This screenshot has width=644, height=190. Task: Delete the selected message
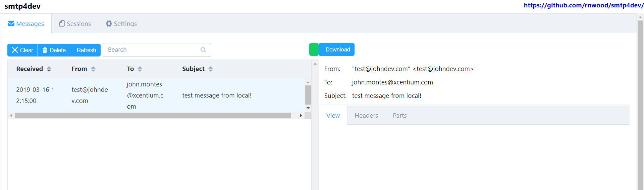(x=54, y=50)
